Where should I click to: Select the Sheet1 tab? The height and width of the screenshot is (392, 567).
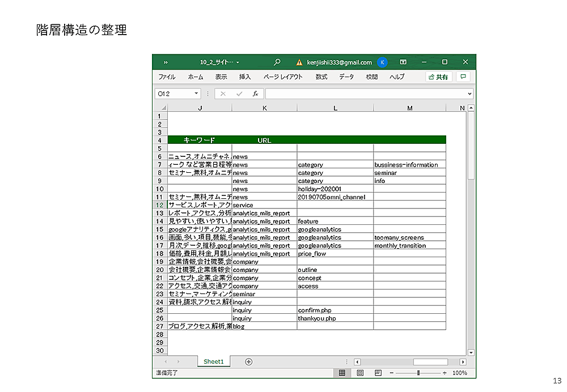click(214, 361)
